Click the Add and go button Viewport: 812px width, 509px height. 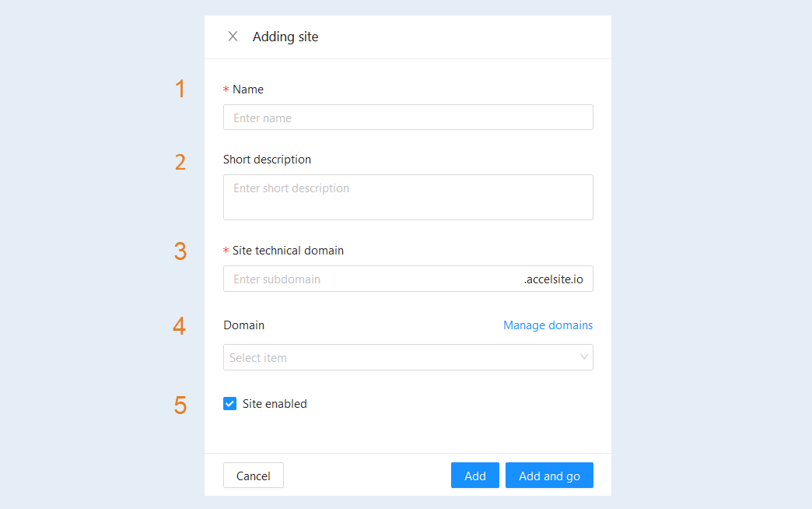549,476
